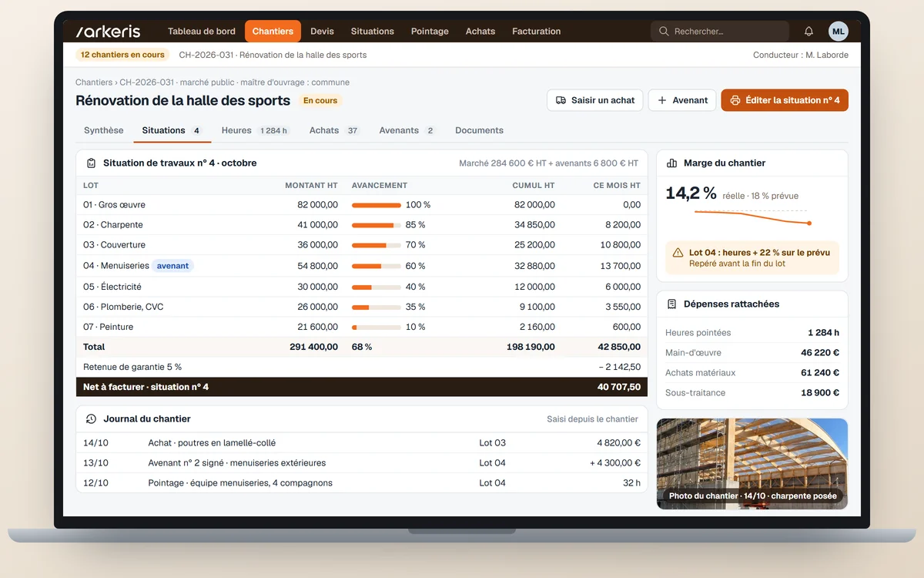Click the Retenue de garantie 5 % line
Screen dimensions: 924x578
click(x=362, y=368)
